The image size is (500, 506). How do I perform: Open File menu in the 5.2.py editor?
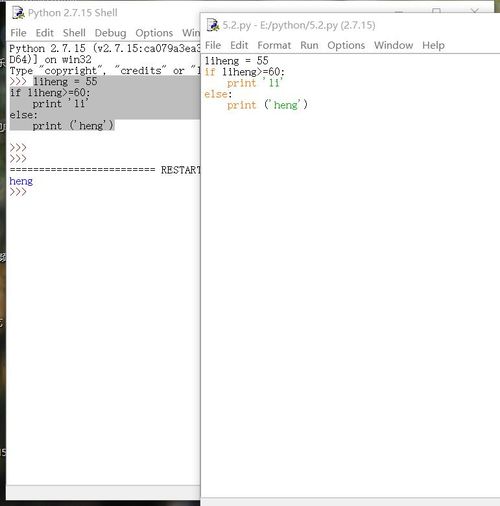coord(213,45)
